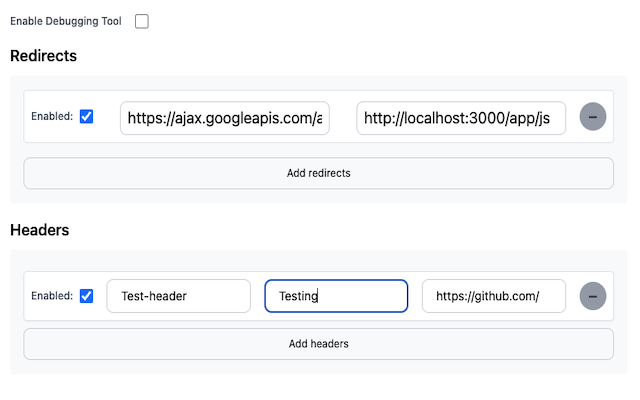Focus the ajax.googleapis.com source URL field

[x=224, y=118]
